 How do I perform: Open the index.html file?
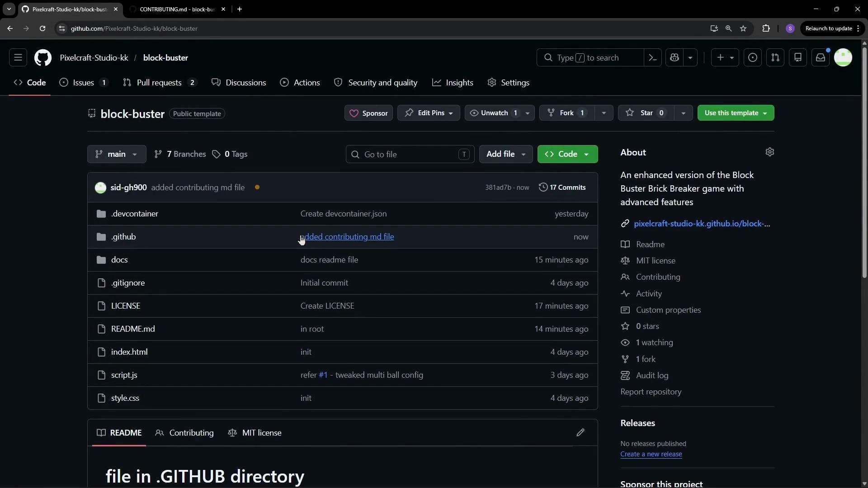129,352
